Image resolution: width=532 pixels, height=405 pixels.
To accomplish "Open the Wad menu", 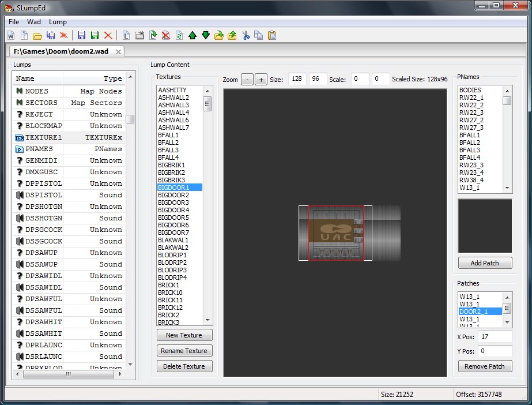I will [x=34, y=22].
